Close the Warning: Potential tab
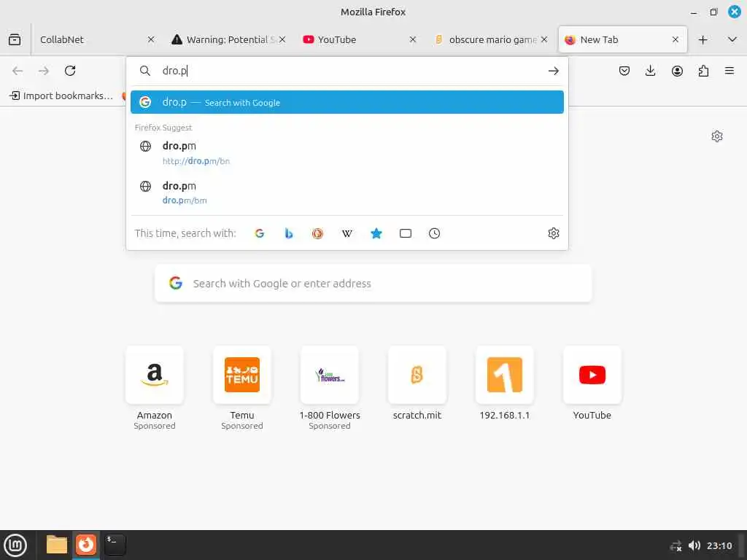The image size is (747, 560). click(x=282, y=39)
